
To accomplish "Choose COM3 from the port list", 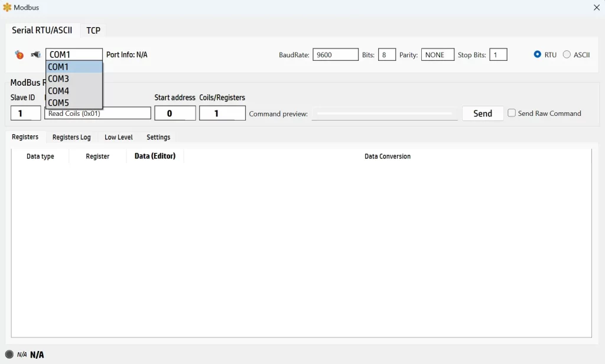I will coord(74,79).
